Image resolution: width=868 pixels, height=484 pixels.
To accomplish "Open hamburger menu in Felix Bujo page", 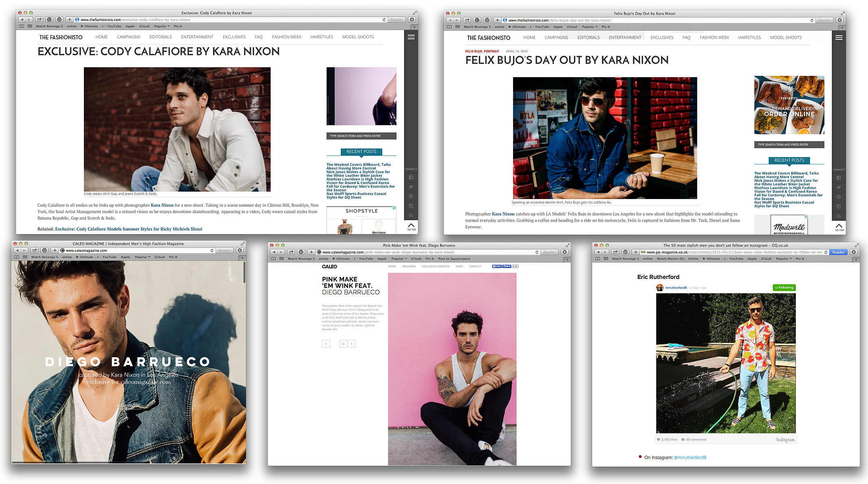I will tap(839, 38).
